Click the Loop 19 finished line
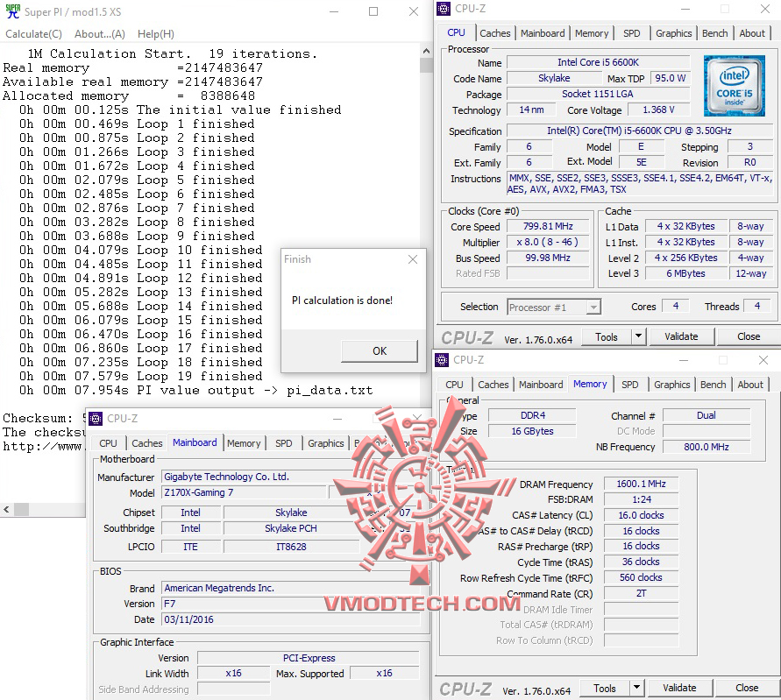The width and height of the screenshot is (781, 700). [140, 377]
